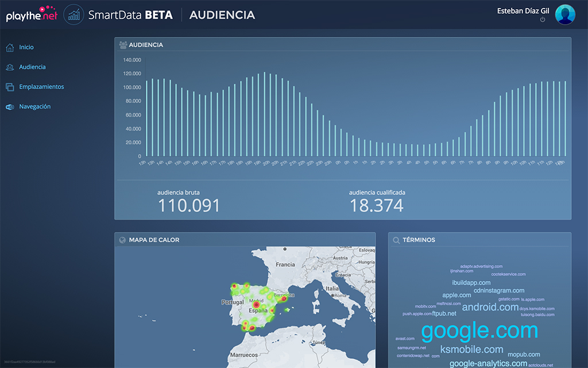Click the audiencia bruta value 110.091

pyautogui.click(x=189, y=206)
